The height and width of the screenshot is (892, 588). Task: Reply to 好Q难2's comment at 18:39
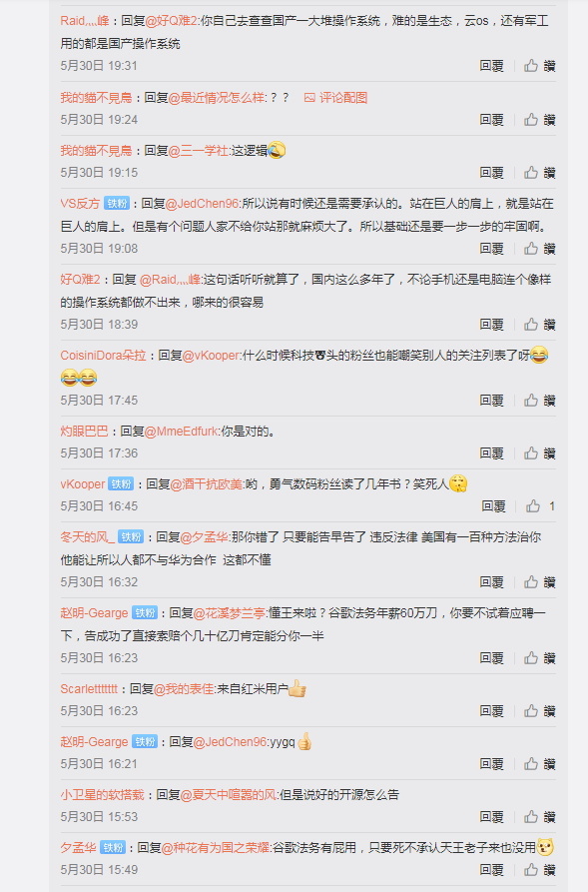coord(491,325)
